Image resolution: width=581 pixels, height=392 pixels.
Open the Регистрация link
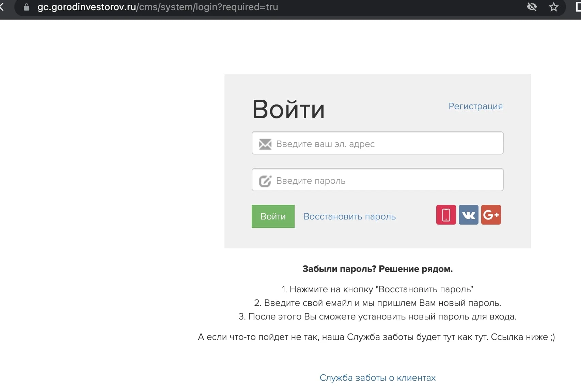475,106
